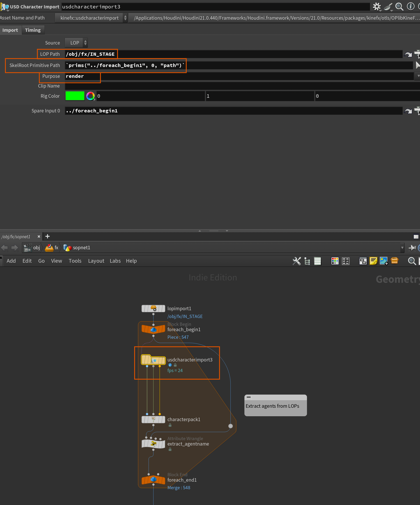Open the color palette grid icon
420x505 pixels.
[335, 261]
